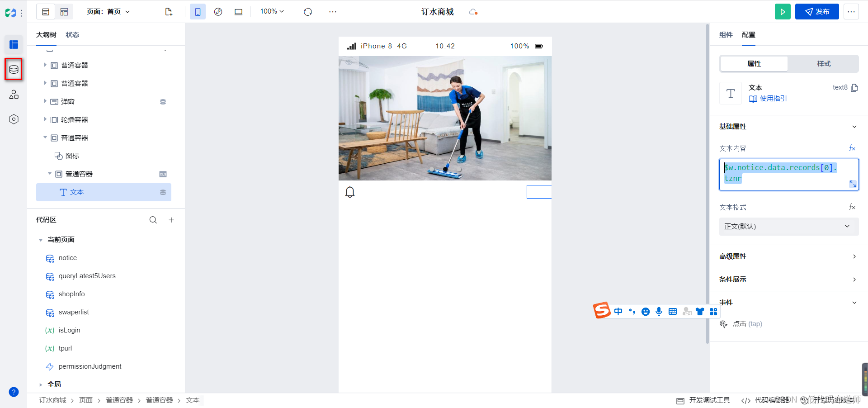Select the 文本 item in outline tree
Screen dimensions: 868x408
click(x=104, y=192)
